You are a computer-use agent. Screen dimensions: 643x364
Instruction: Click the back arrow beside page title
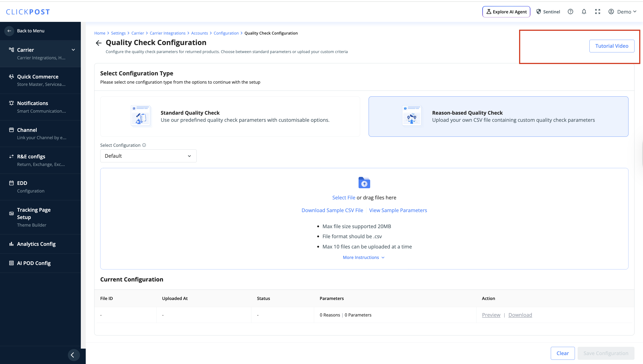(x=99, y=43)
